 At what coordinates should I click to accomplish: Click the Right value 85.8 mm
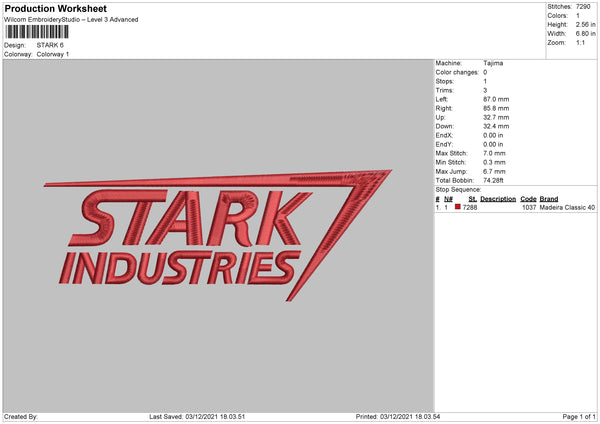tap(496, 108)
